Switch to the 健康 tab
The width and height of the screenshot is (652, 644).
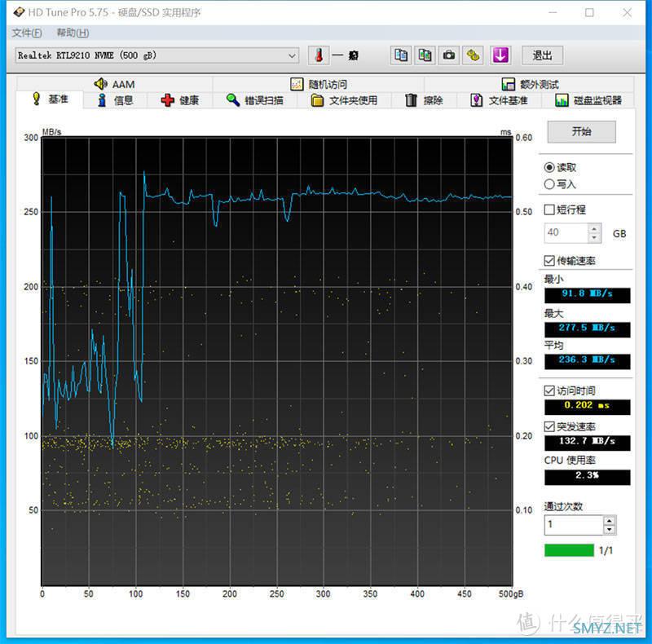pyautogui.click(x=179, y=100)
